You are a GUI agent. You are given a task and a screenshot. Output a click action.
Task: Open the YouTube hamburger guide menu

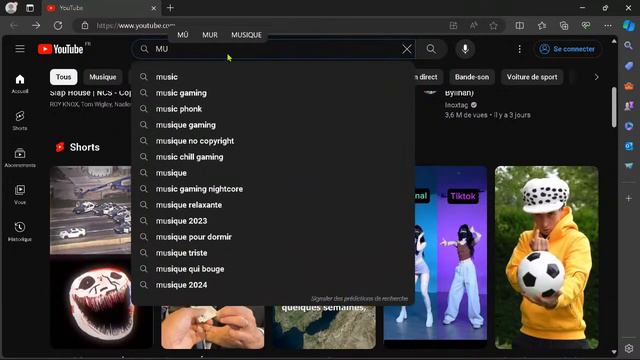click(x=20, y=49)
